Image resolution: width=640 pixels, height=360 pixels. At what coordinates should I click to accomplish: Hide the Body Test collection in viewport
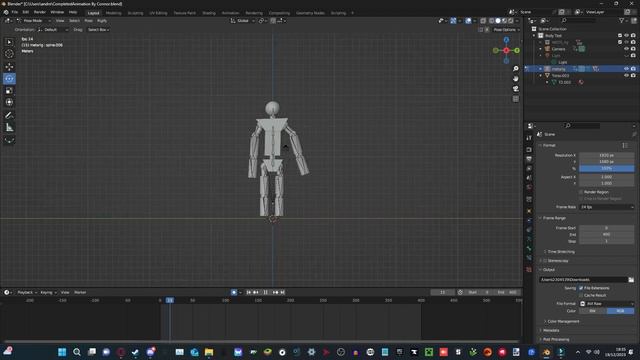tap(627, 36)
